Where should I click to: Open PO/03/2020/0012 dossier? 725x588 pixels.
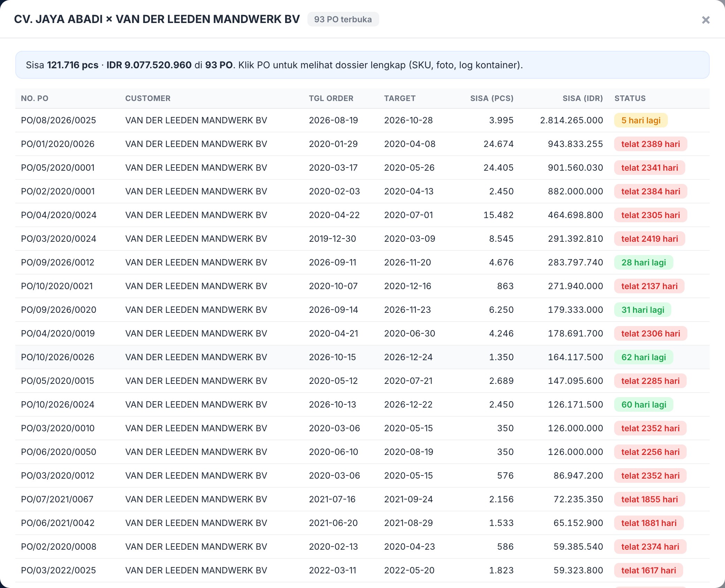coord(362,475)
